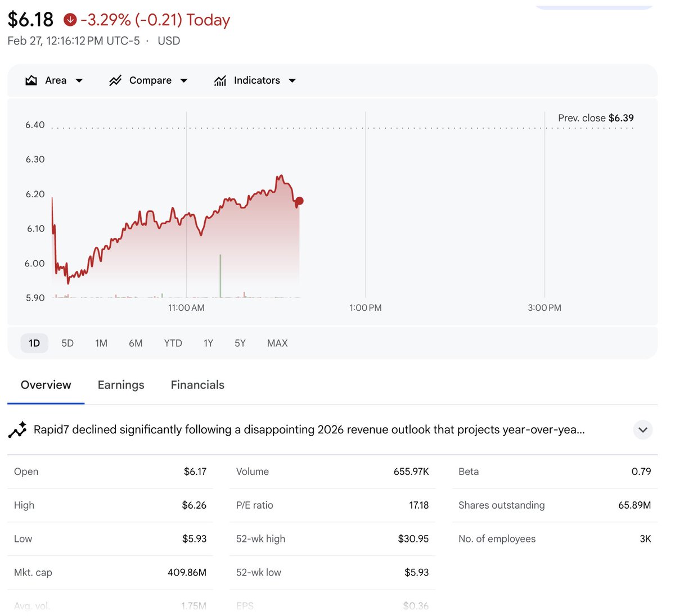Click the USD currency label

169,41
